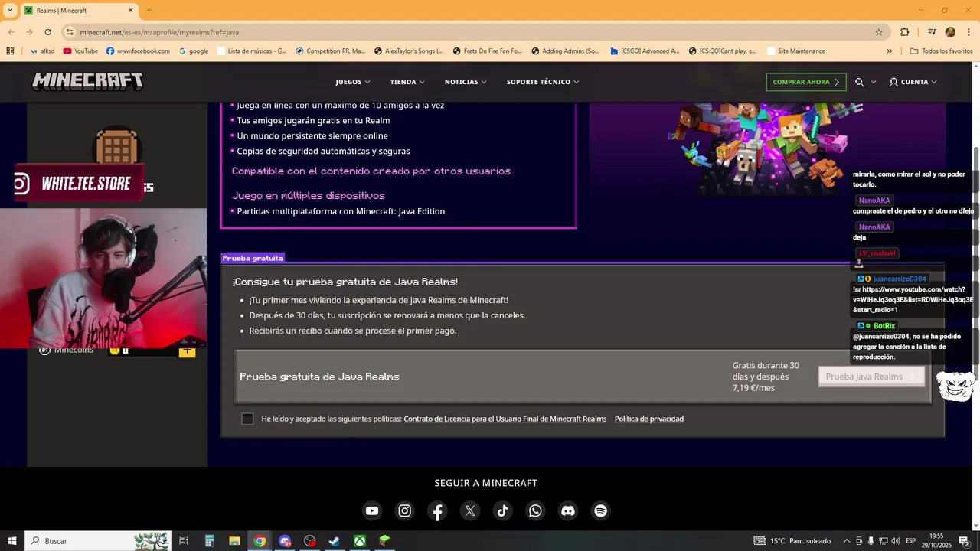Open the google bookmark

click(x=194, y=51)
